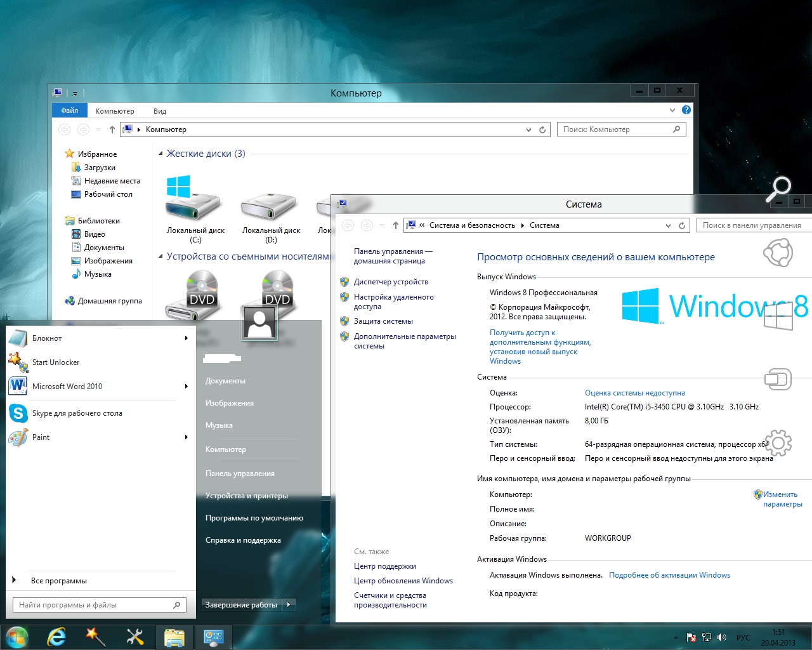This screenshot has width=812, height=650.
Task: Open Диспетчер устройств link
Action: click(391, 282)
